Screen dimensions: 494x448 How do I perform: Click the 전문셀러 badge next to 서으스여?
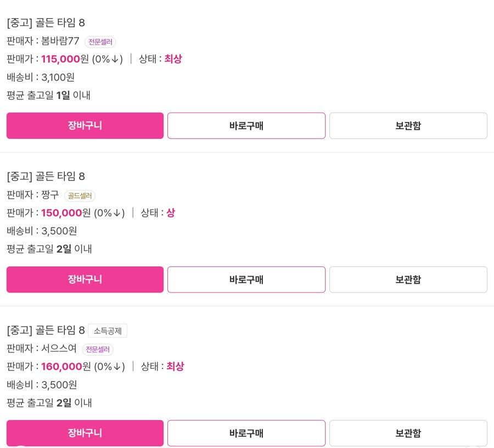[x=97, y=349]
